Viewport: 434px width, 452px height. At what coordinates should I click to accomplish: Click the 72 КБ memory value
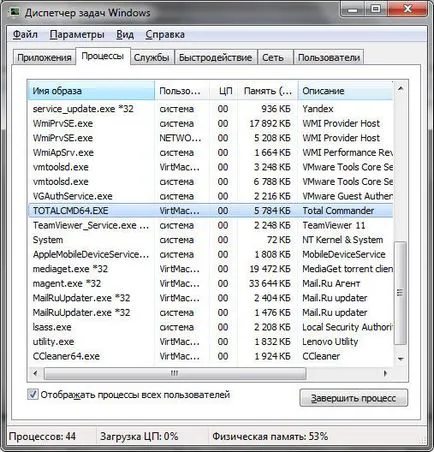point(279,240)
